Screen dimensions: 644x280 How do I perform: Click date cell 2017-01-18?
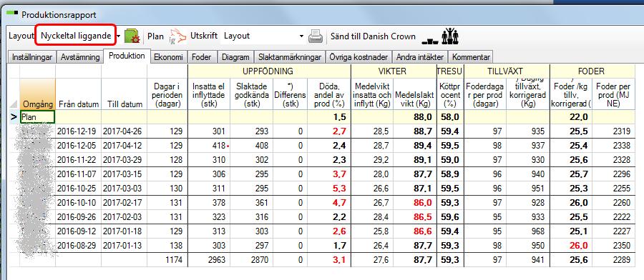[x=124, y=231]
